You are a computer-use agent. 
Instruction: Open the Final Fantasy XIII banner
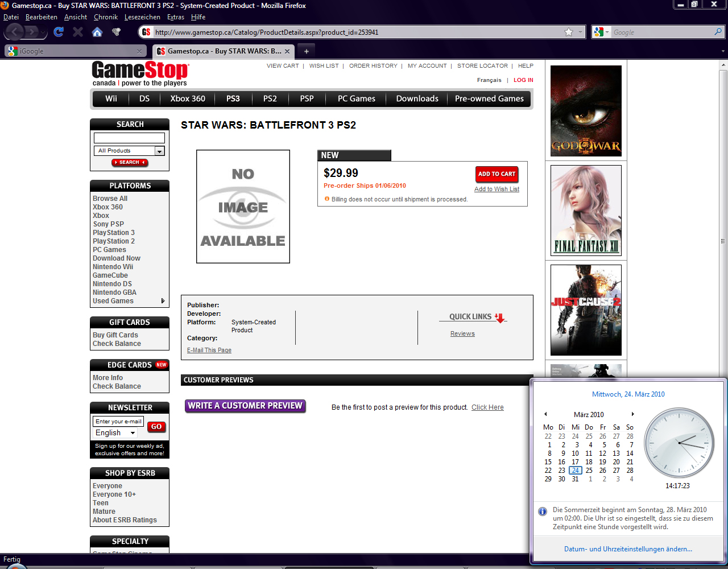click(586, 211)
